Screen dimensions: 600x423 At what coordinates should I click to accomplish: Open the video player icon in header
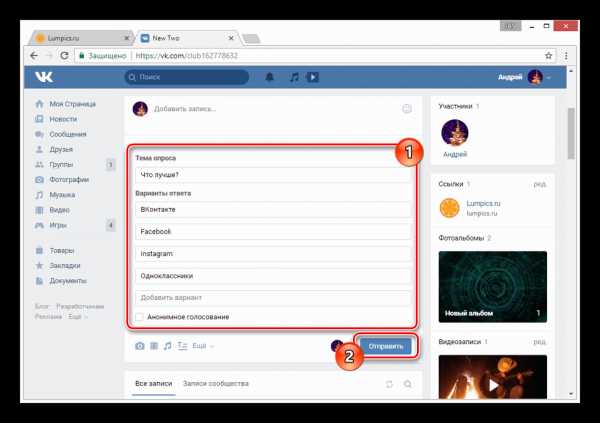click(313, 77)
